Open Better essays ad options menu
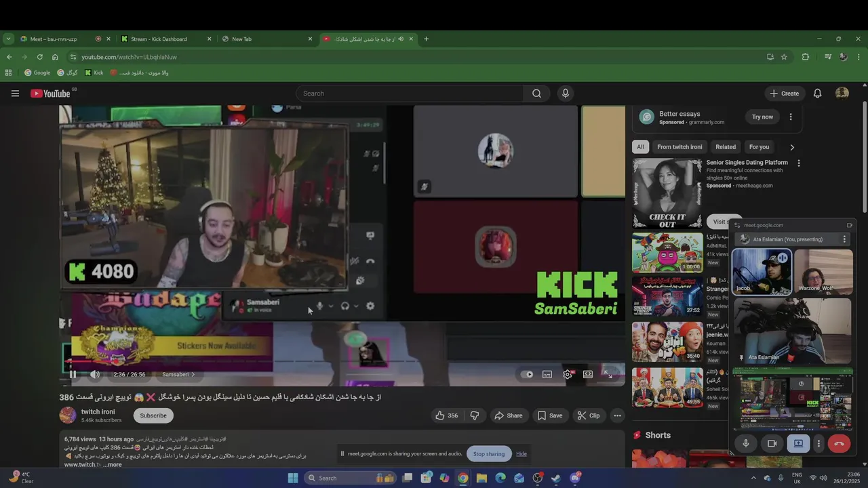Image resolution: width=868 pixels, height=488 pixels. click(x=791, y=117)
